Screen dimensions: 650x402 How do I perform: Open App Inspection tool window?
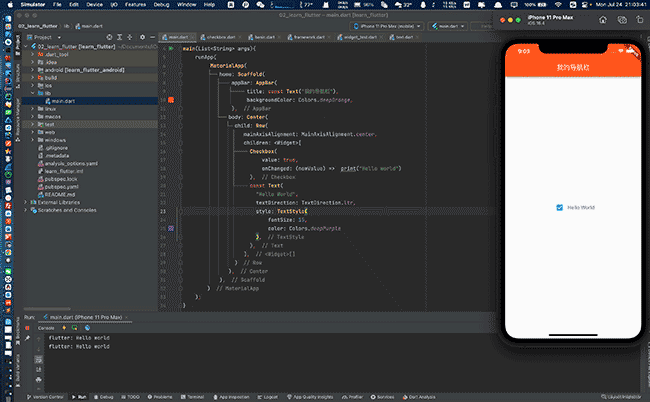pos(231,397)
